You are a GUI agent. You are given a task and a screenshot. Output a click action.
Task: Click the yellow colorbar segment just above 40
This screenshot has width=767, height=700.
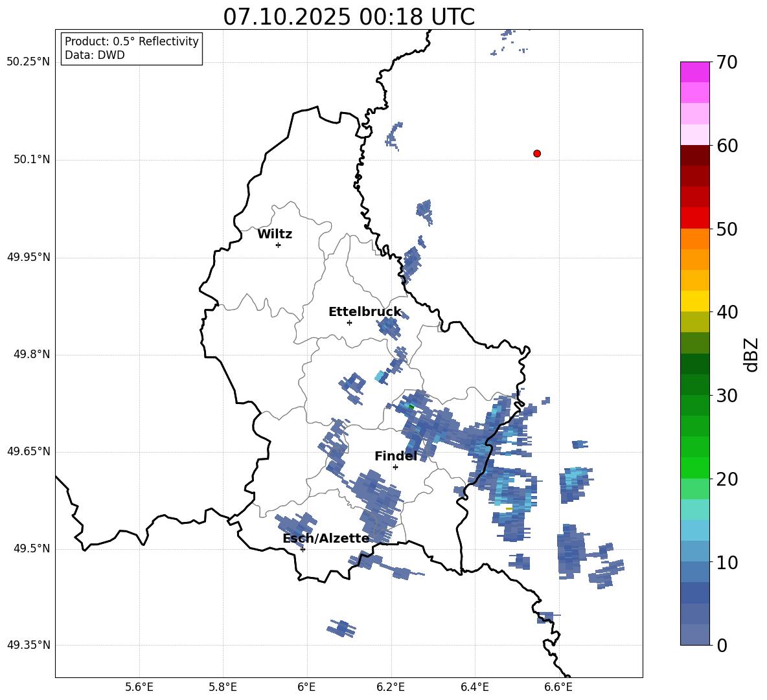(x=694, y=301)
